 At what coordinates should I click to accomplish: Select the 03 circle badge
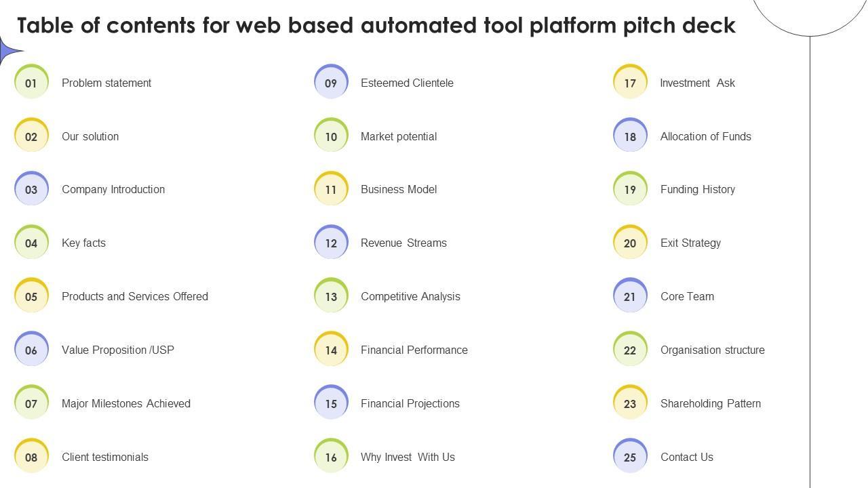[31, 190]
